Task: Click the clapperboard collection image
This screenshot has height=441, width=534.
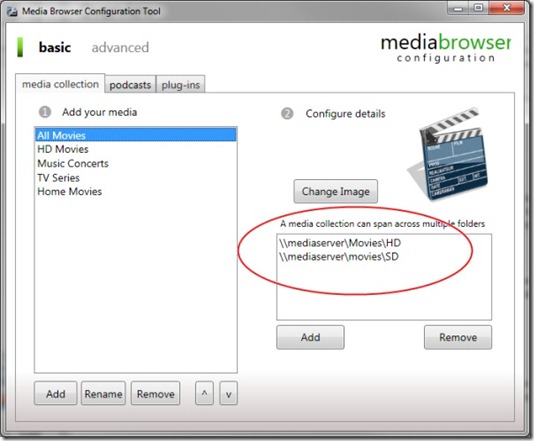Action: 448,154
